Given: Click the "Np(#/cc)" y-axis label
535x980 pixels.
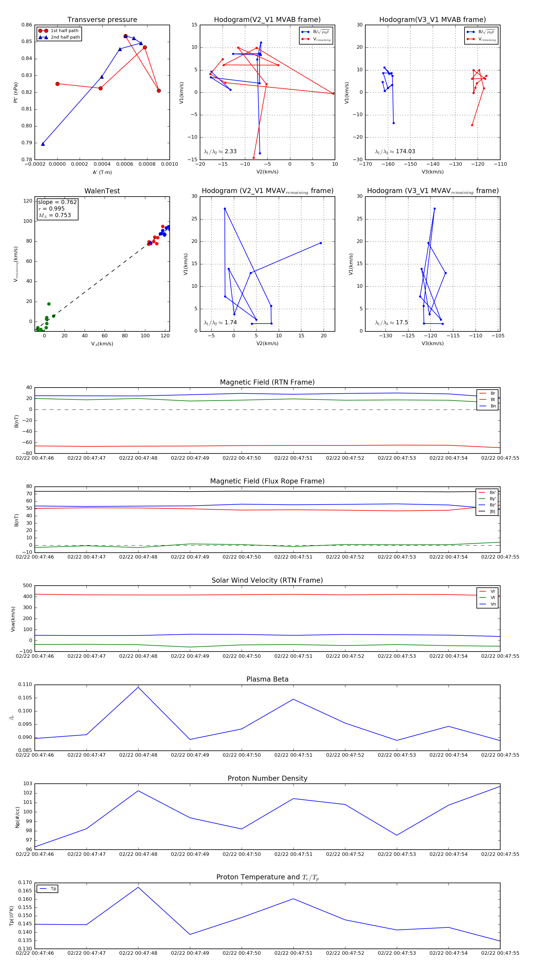Looking at the screenshot, I should click(17, 817).
